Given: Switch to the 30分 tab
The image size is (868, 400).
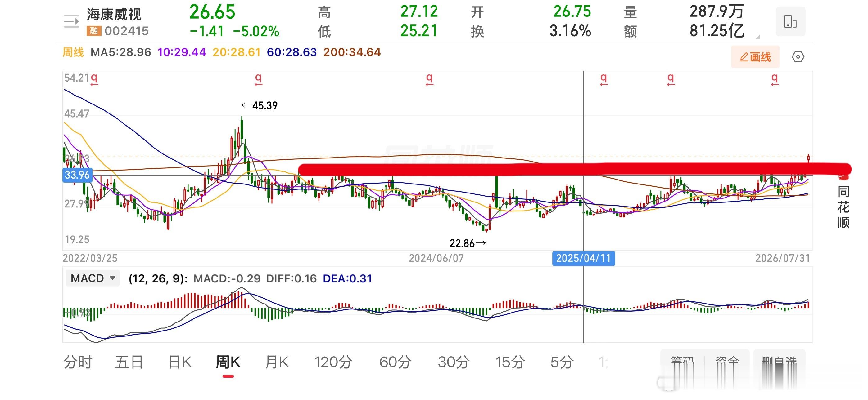Looking at the screenshot, I should click(454, 362).
